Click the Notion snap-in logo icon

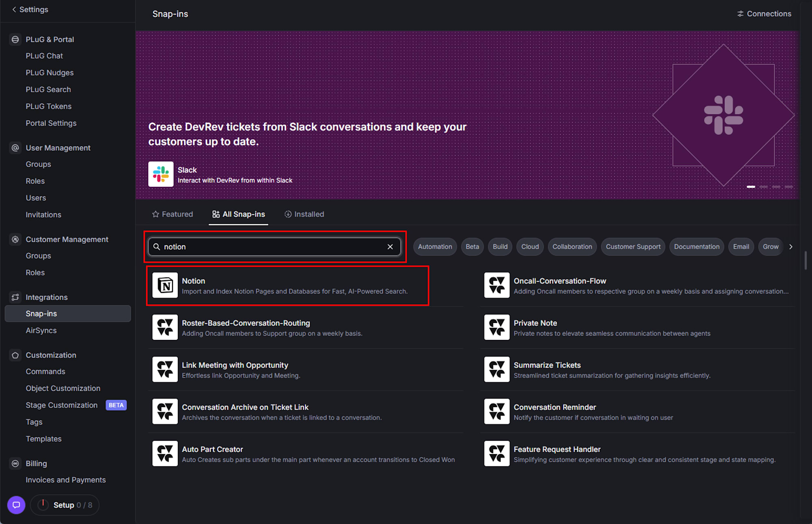click(x=165, y=285)
